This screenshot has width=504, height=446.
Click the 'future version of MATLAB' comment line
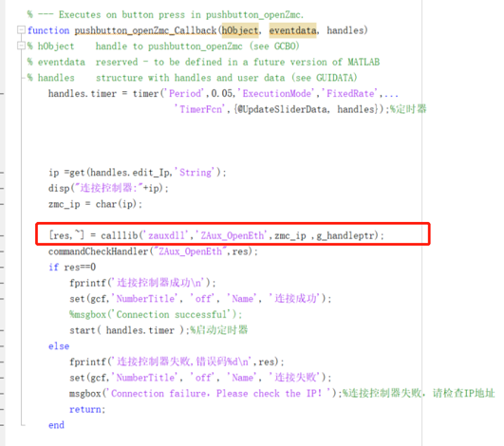(203, 62)
